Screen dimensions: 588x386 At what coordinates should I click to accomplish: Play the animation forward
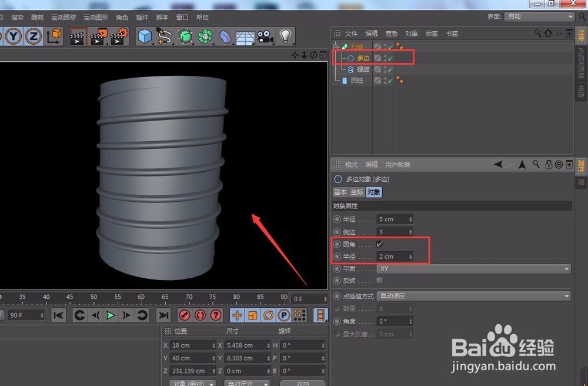(111, 315)
